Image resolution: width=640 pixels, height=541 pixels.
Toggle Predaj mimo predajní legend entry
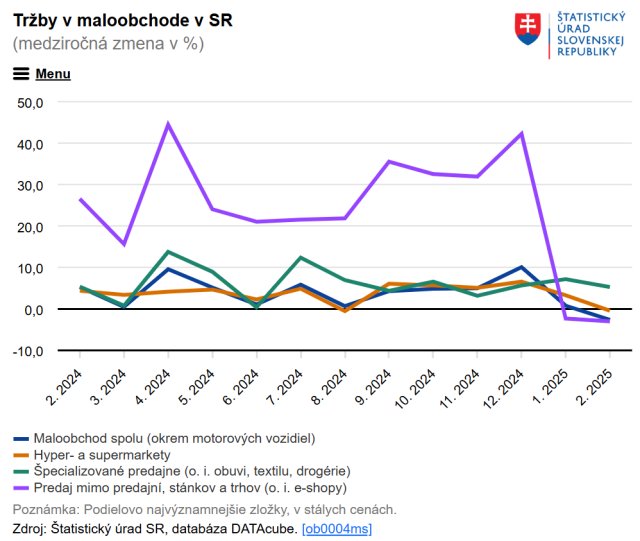tap(190, 488)
